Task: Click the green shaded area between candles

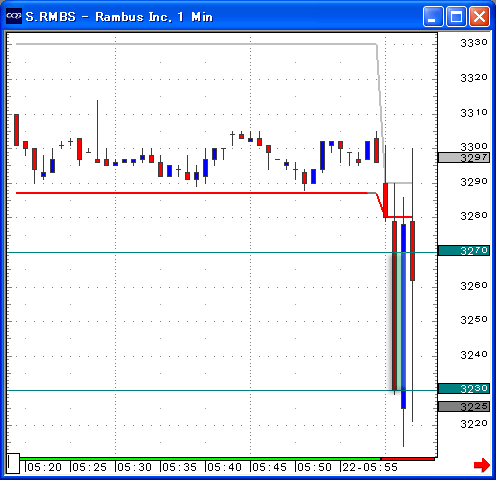Action: point(399,321)
